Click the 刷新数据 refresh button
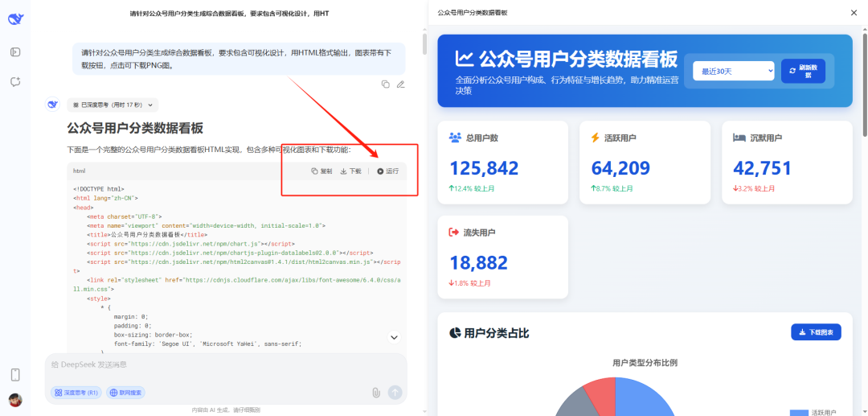 pos(803,71)
